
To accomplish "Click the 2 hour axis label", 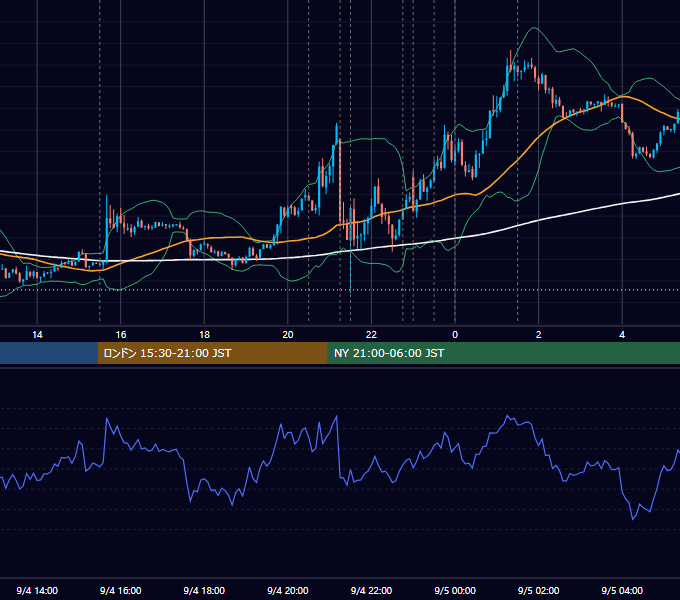I will click(539, 335).
